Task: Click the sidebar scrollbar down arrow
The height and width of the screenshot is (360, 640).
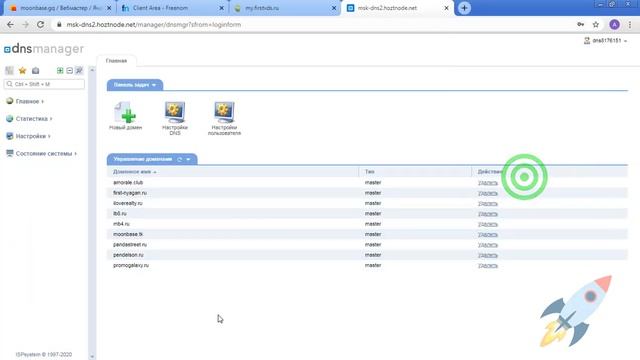Action: point(92,356)
